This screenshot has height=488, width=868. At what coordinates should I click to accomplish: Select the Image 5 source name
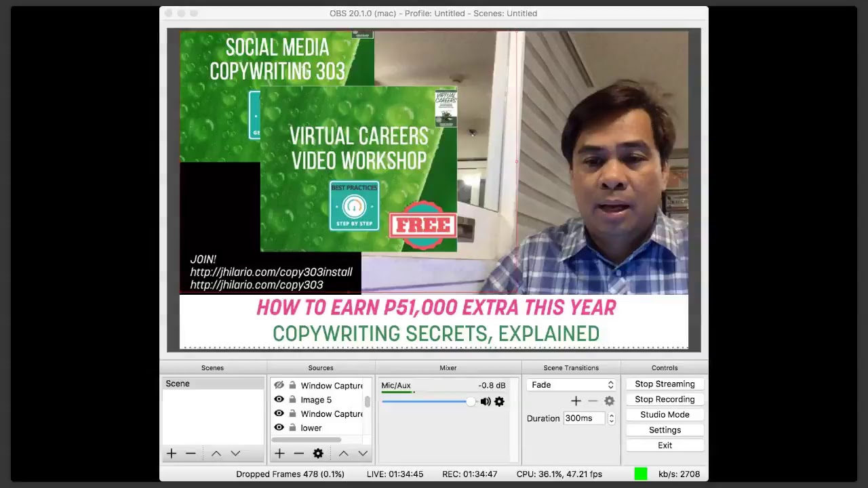[316, 400]
